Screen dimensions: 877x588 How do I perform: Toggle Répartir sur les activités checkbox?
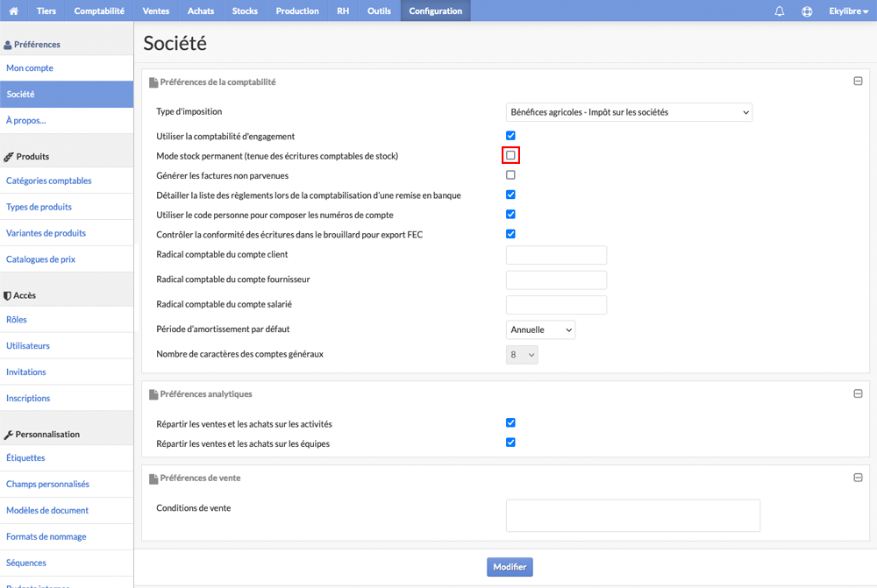point(510,422)
